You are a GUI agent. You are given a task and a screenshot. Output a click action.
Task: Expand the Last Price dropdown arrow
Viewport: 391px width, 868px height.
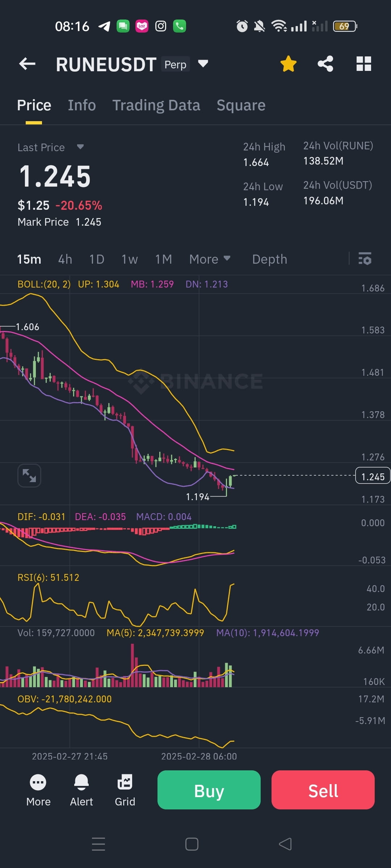point(80,147)
